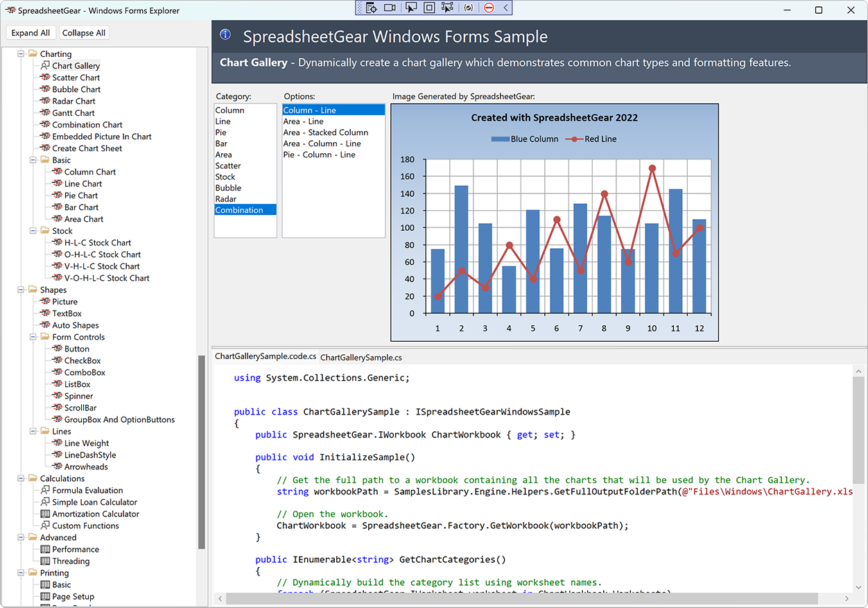The image size is (868, 608).
Task: Click the Performance grid icon in tree
Action: click(45, 549)
